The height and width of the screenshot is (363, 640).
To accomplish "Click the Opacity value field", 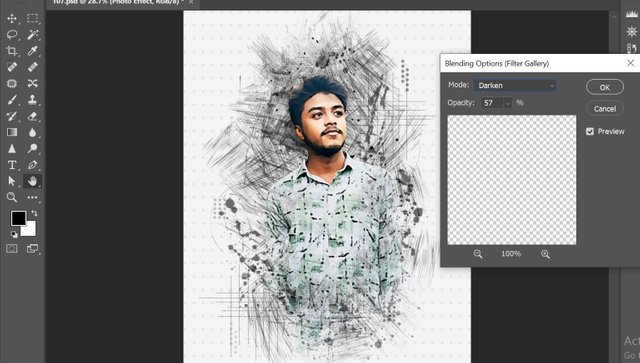I will (492, 103).
